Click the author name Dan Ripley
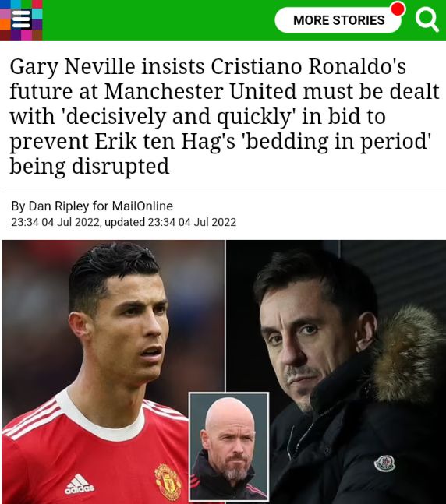Image resolution: width=446 pixels, height=504 pixels. 59,206
